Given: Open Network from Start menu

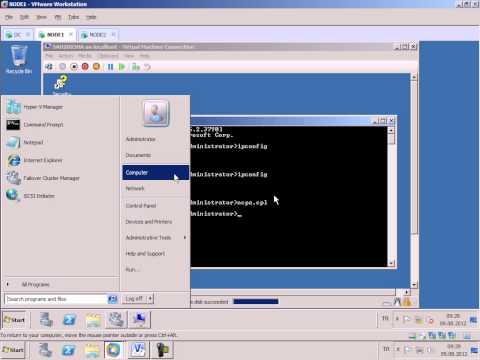Looking at the screenshot, I should click(135, 188).
